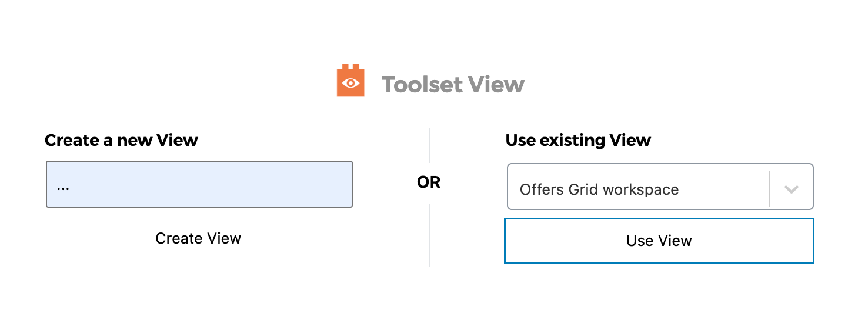Click the ellipsis placeholder in name field

64,188
